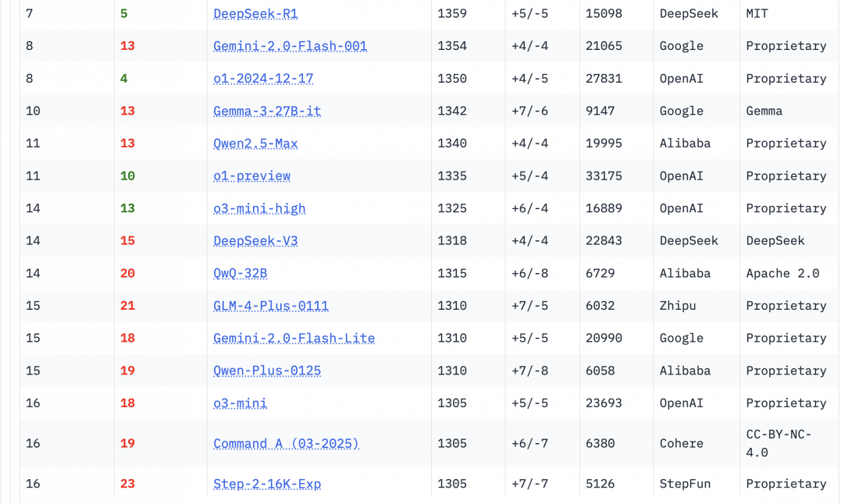Viewport: 841px width, 504px height.
Task: Select the 1325 score cell
Action: coord(452,208)
